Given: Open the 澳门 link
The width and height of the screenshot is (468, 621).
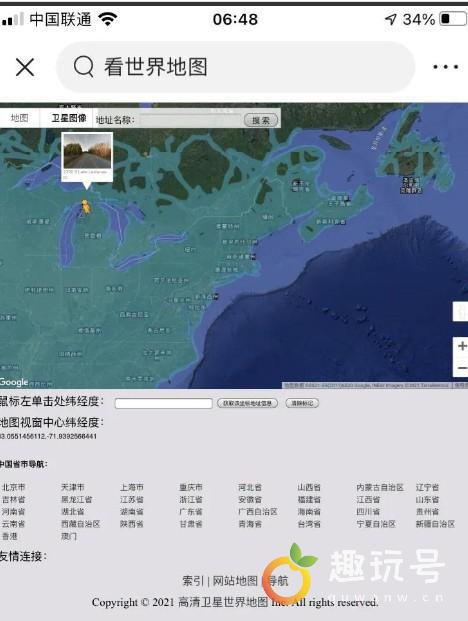Looking at the screenshot, I should [x=68, y=536].
